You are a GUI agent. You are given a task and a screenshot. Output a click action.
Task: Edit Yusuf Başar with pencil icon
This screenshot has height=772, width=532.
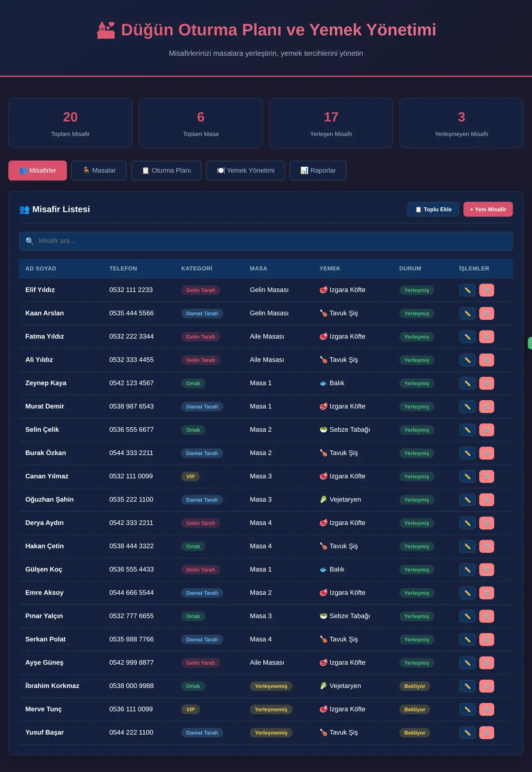pyautogui.click(x=467, y=733)
